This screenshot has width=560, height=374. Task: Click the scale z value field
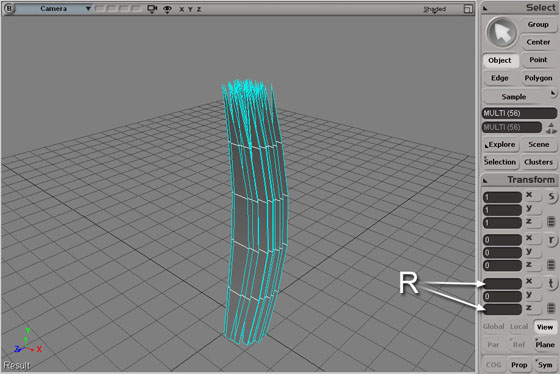(502, 223)
